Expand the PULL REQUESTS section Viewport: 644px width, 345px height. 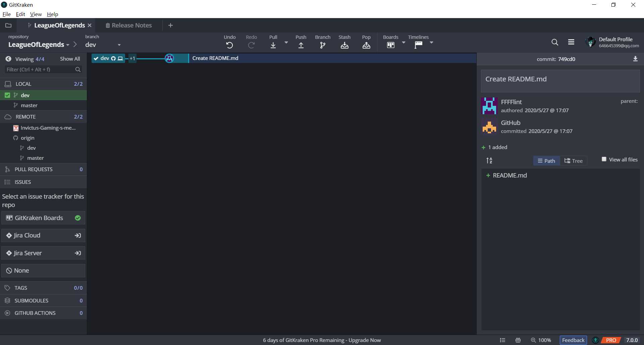[43, 169]
